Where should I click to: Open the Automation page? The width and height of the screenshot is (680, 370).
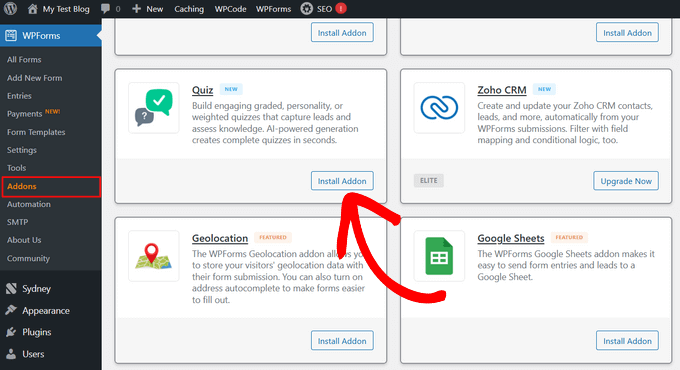[29, 204]
